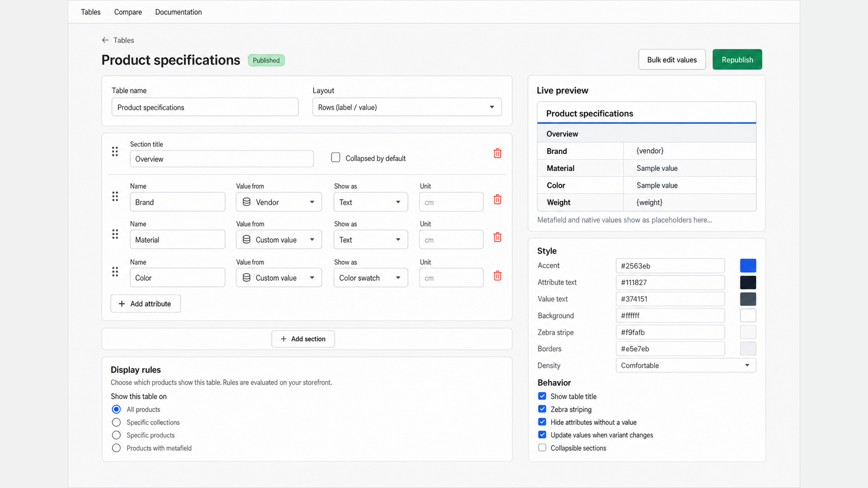Open Color's Value from dropdown
Screen dimensions: 868x488
(x=279, y=278)
